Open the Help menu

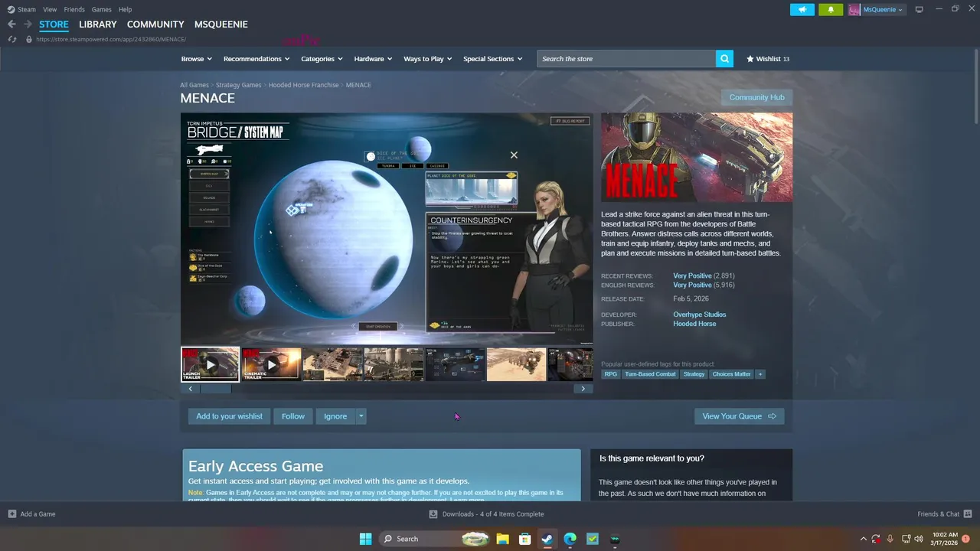click(x=125, y=9)
